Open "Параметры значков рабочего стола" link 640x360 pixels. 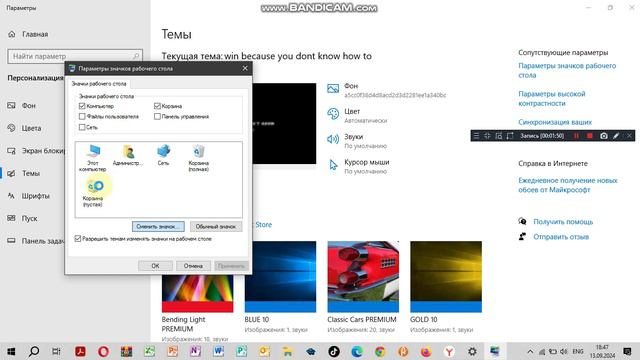(x=567, y=70)
